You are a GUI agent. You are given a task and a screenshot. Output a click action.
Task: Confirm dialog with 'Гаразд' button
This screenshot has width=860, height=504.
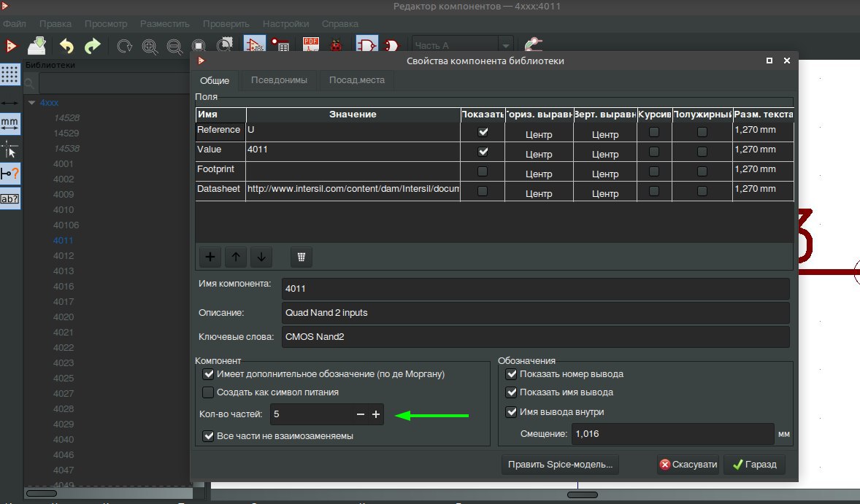(x=754, y=465)
